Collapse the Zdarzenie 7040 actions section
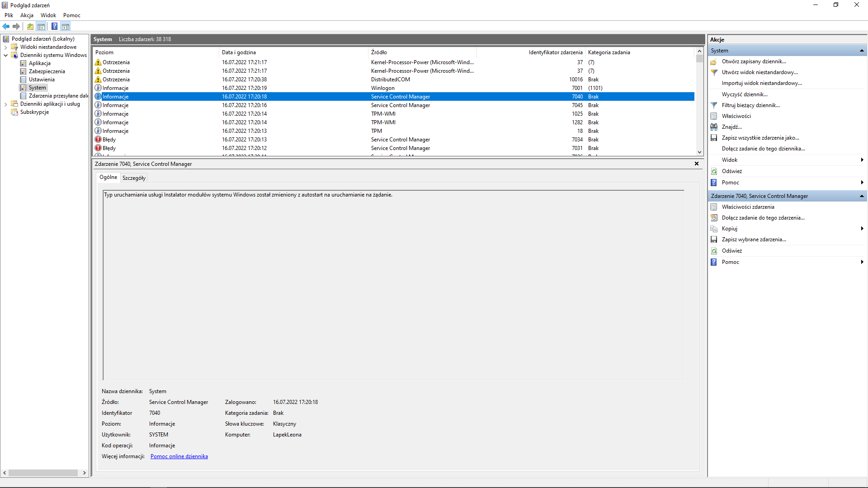This screenshot has width=868, height=488. point(862,196)
